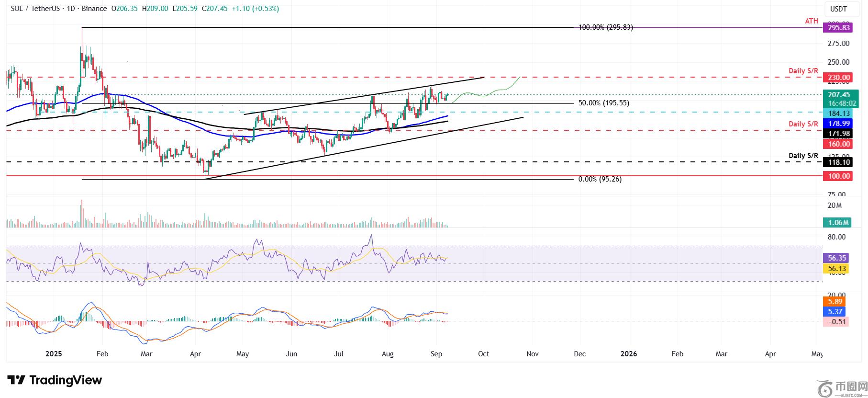Select the red 230.00 price label
This screenshot has width=868, height=398.
pyautogui.click(x=839, y=77)
